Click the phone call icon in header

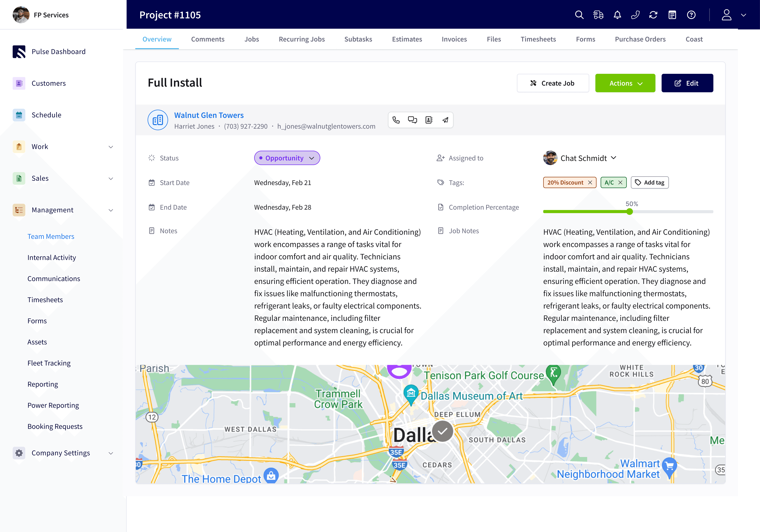point(635,15)
